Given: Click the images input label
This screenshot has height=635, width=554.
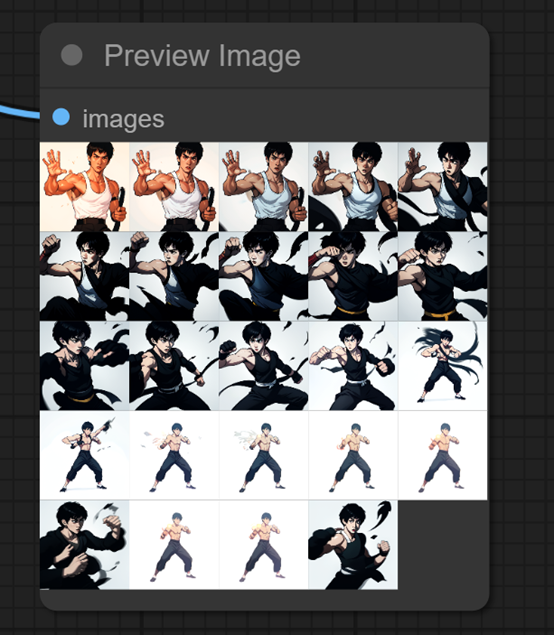Looking at the screenshot, I should (123, 119).
